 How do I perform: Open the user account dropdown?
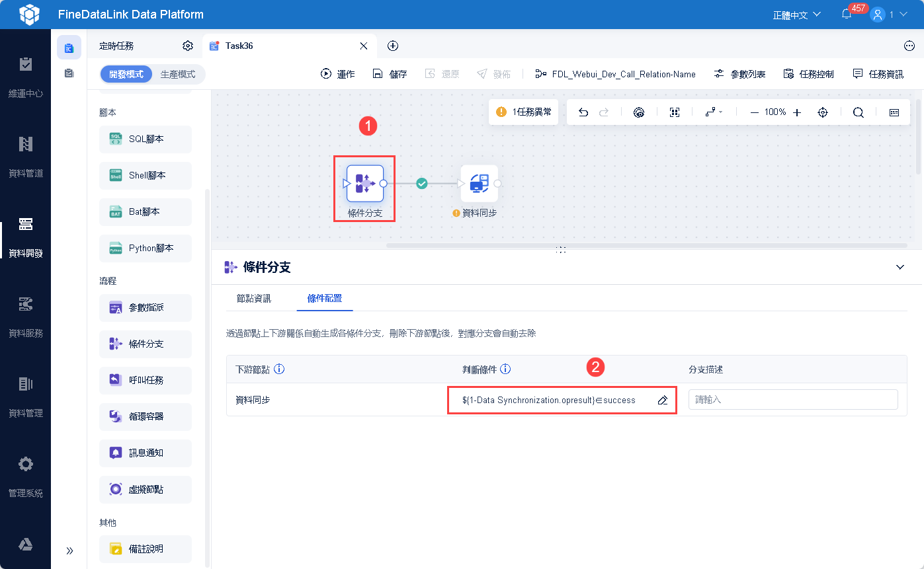pyautogui.click(x=888, y=14)
